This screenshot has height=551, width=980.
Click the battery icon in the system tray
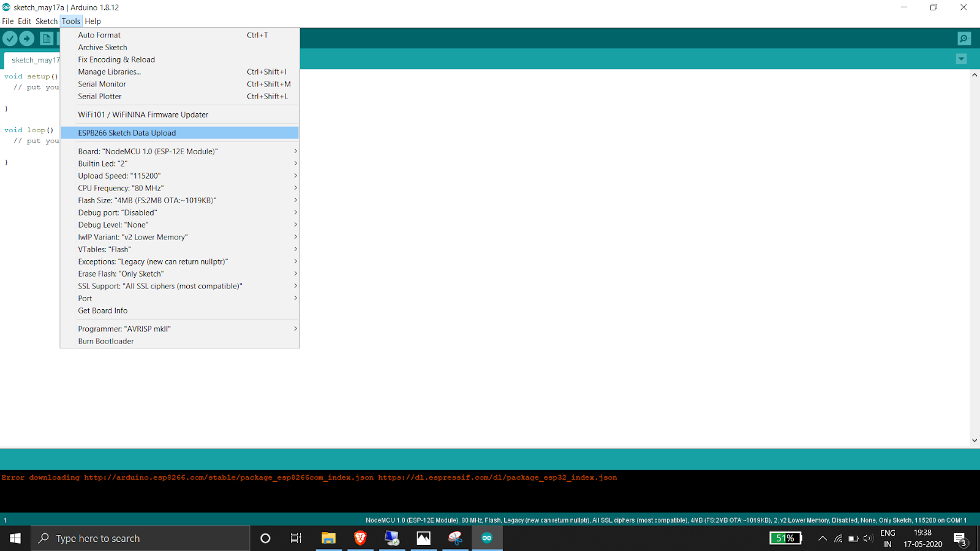[853, 539]
